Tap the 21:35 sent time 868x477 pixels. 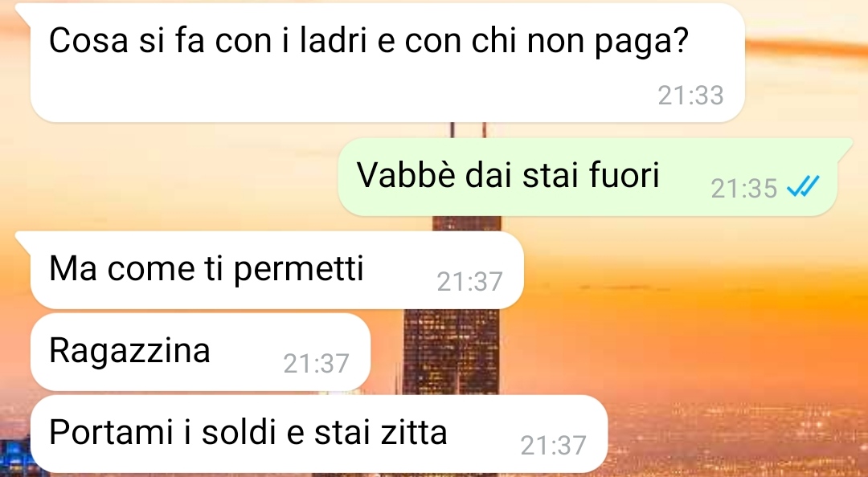743,189
